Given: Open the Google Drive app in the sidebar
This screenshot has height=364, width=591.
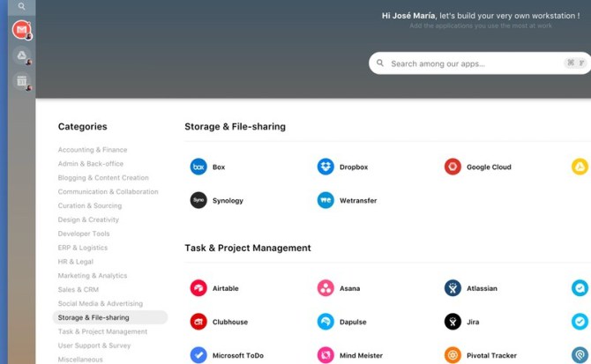Looking at the screenshot, I should tap(22, 56).
